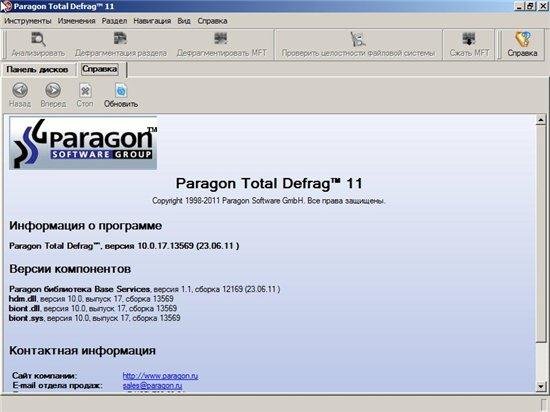The image size is (550, 412).
Task: Click the sales@paragon.ru email link
Action: [152, 385]
